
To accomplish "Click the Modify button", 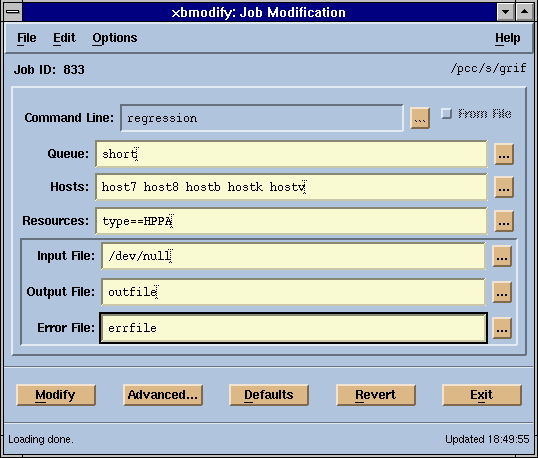I will [56, 395].
